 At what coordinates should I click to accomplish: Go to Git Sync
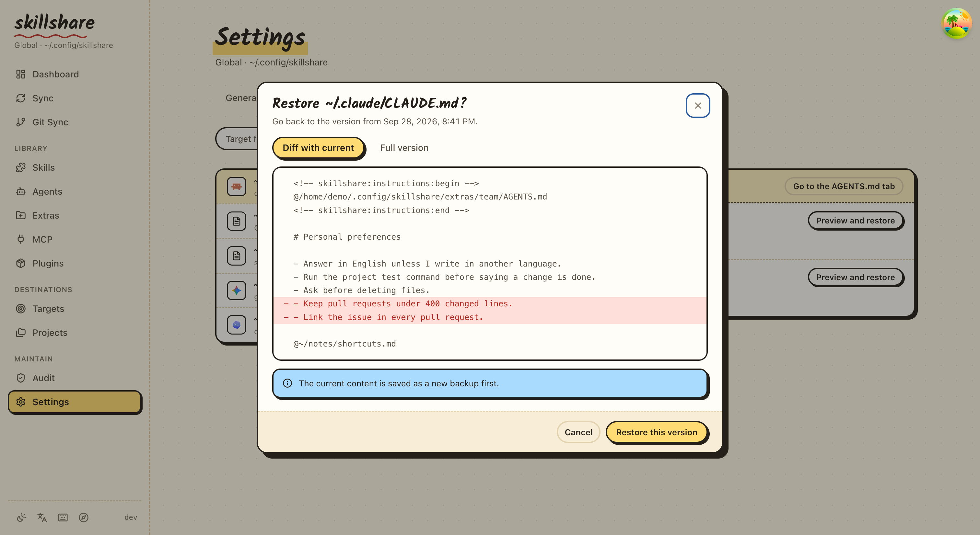[75, 122]
